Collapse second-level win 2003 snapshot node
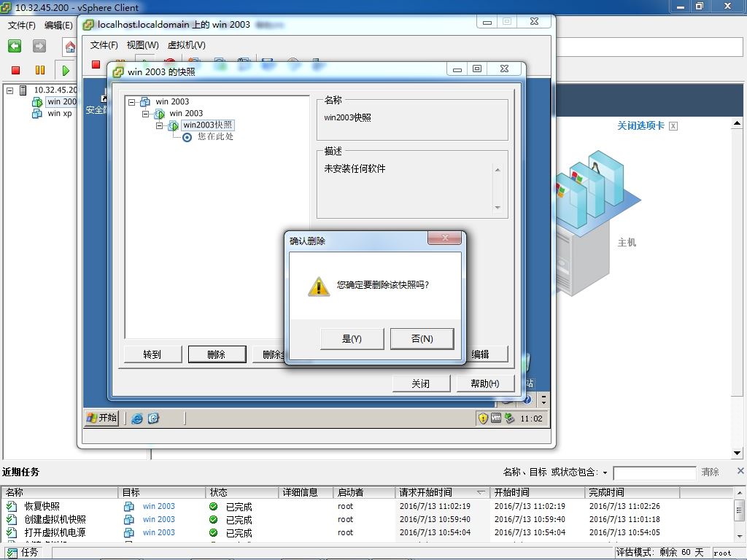The height and width of the screenshot is (560, 747). coord(146,114)
